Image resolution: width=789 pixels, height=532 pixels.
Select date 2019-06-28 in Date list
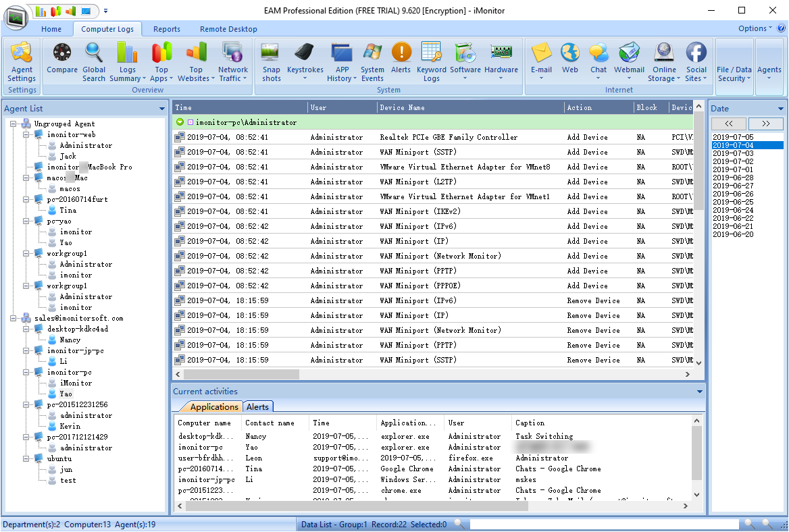click(733, 178)
